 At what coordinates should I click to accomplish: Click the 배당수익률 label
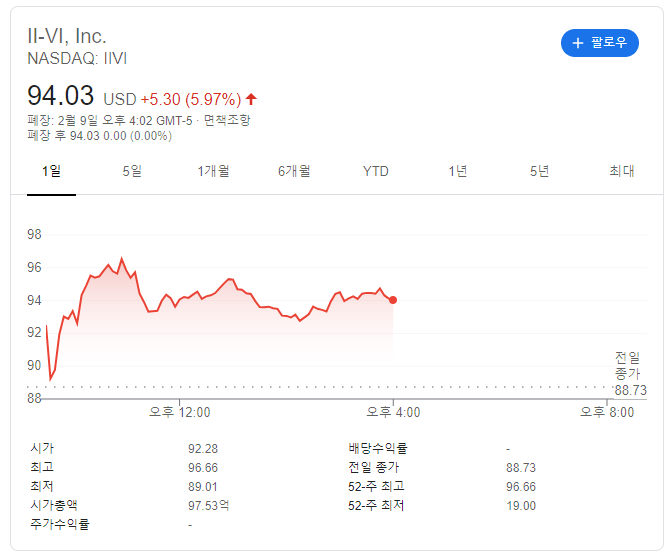coord(378,448)
